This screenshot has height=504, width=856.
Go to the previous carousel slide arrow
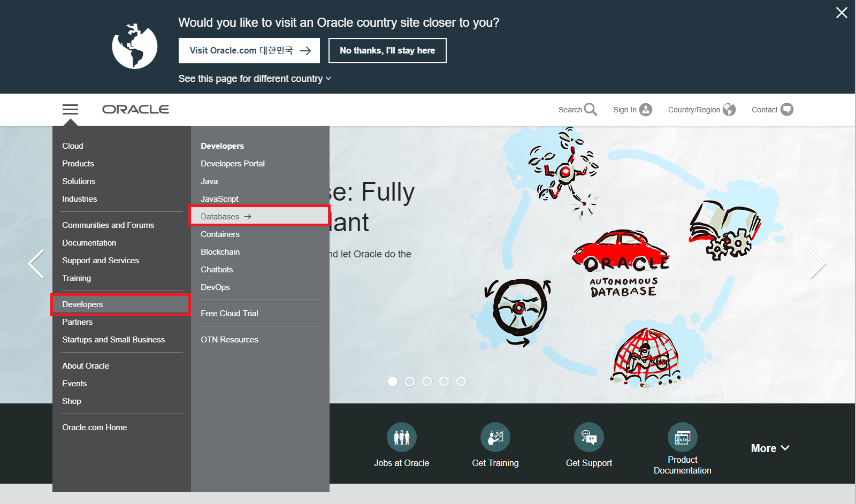[x=36, y=264]
